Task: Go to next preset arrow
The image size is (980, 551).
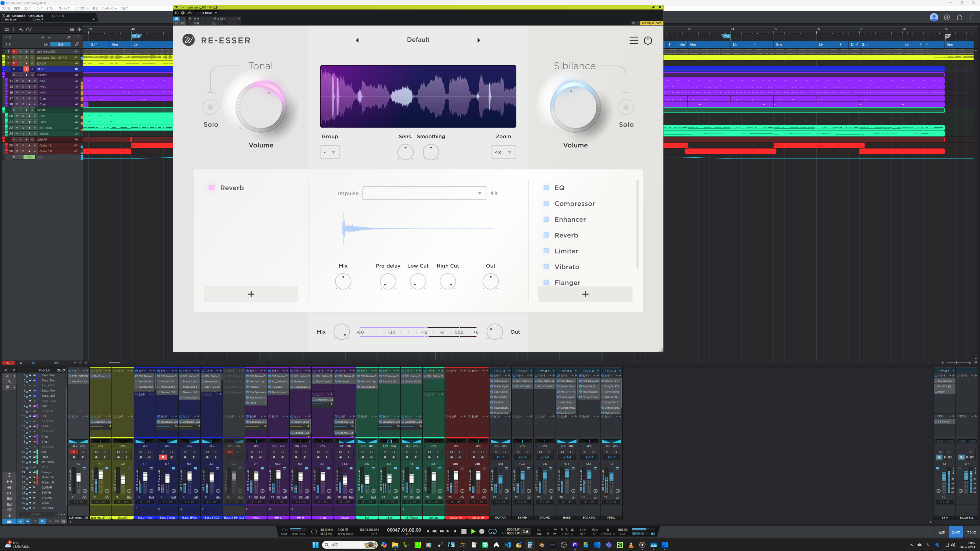Action: (479, 40)
